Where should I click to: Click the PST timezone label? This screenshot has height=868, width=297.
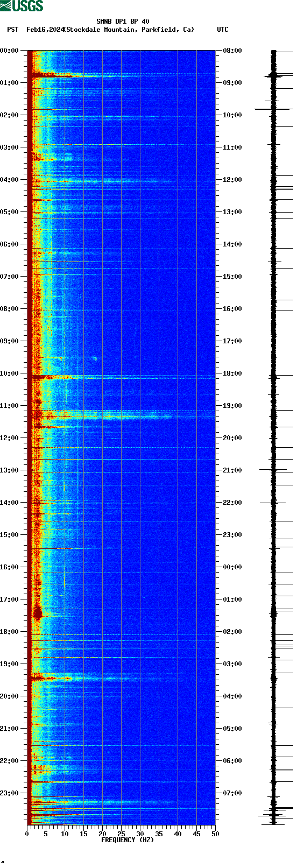tap(13, 30)
